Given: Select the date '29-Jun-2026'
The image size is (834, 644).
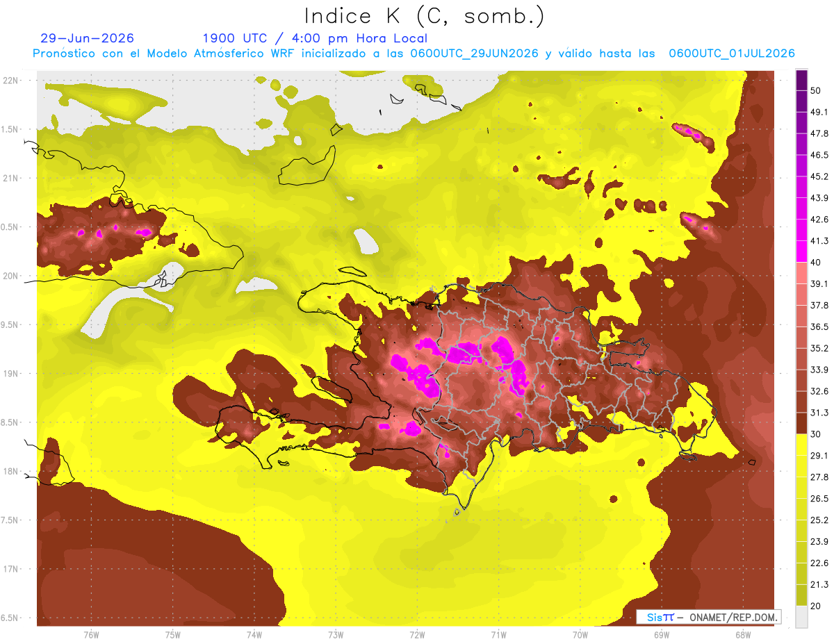Looking at the screenshot, I should [x=88, y=38].
